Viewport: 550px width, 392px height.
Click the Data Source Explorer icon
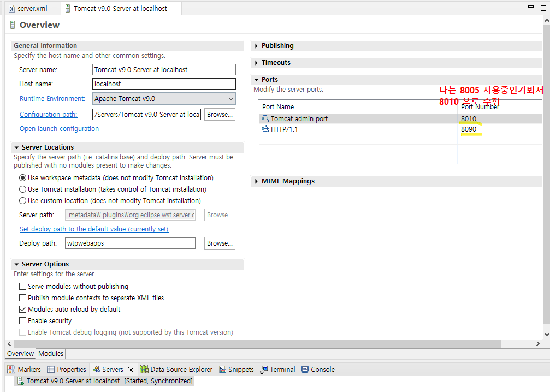point(144,369)
